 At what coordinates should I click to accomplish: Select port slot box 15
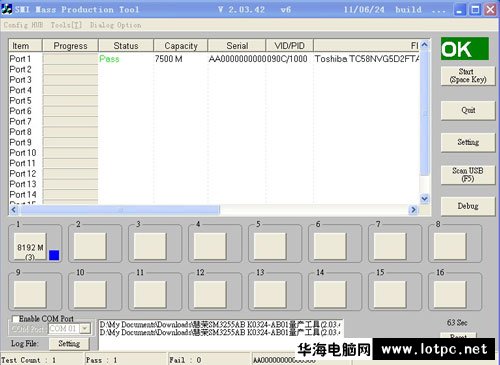tap(390, 294)
